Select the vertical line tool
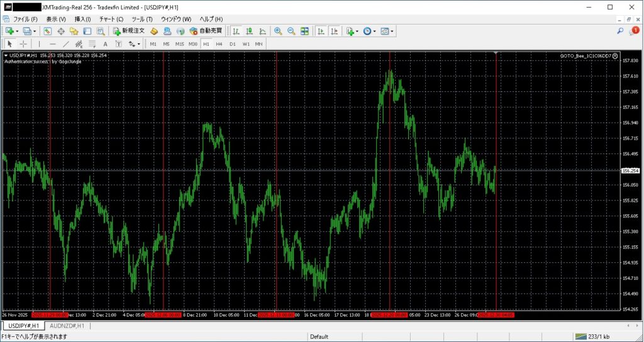Viewport: 644px width, 342px height. coord(39,44)
